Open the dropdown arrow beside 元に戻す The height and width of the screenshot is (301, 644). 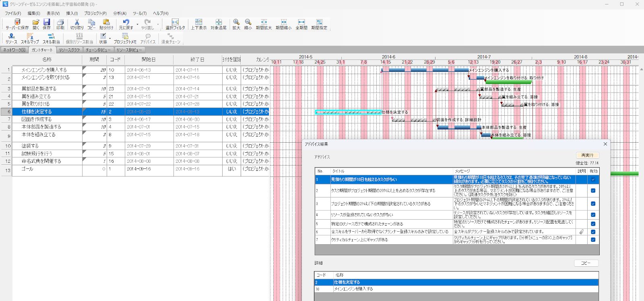click(137, 25)
